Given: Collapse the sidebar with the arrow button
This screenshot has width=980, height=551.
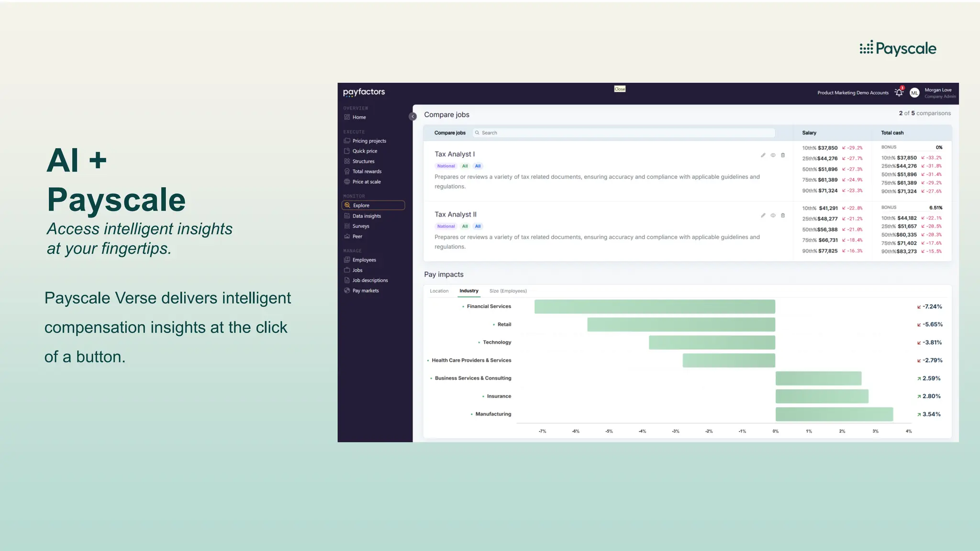Looking at the screenshot, I should pyautogui.click(x=413, y=116).
